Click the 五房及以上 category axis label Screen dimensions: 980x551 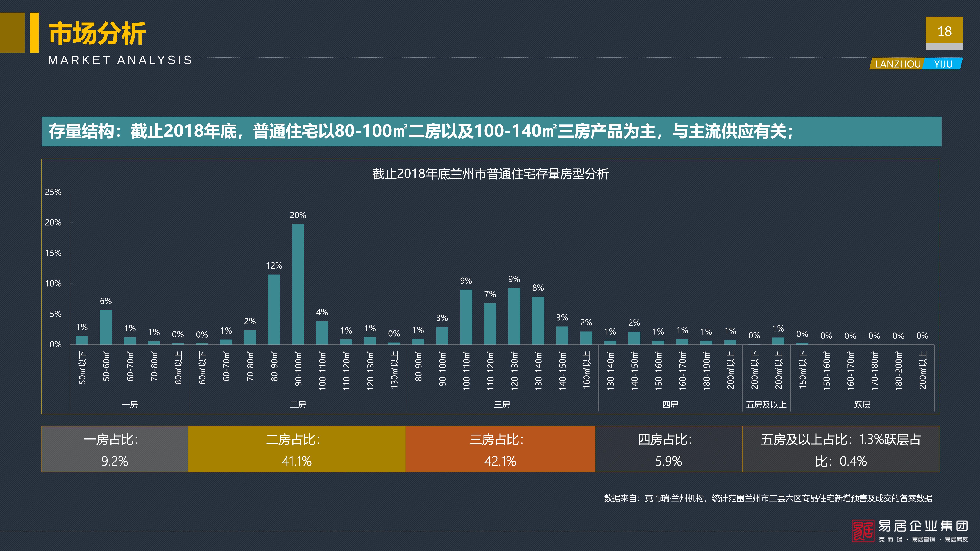click(766, 405)
